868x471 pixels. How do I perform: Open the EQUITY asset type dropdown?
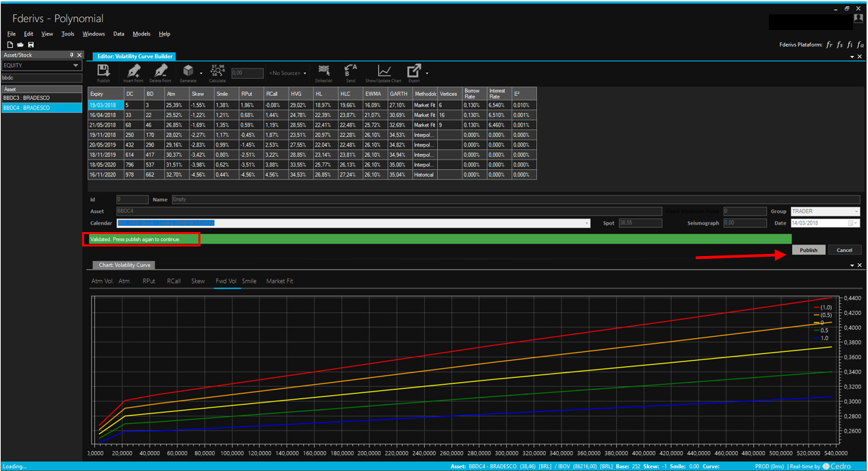click(x=75, y=66)
